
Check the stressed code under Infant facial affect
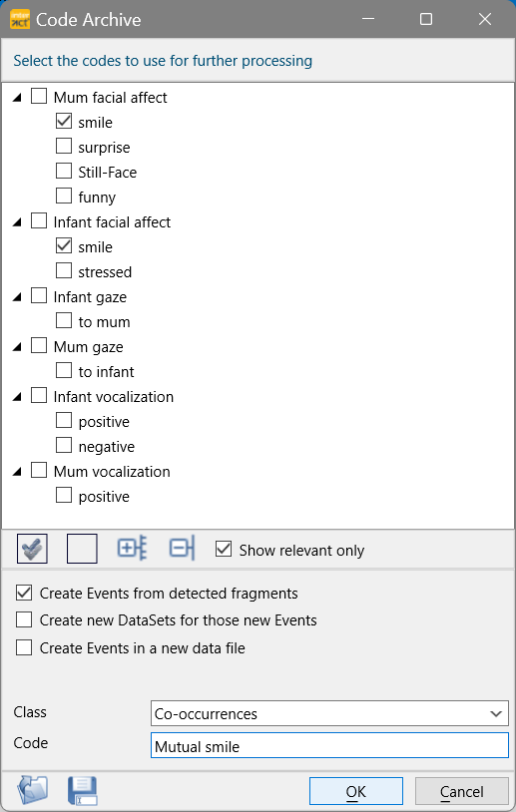pyautogui.click(x=64, y=271)
